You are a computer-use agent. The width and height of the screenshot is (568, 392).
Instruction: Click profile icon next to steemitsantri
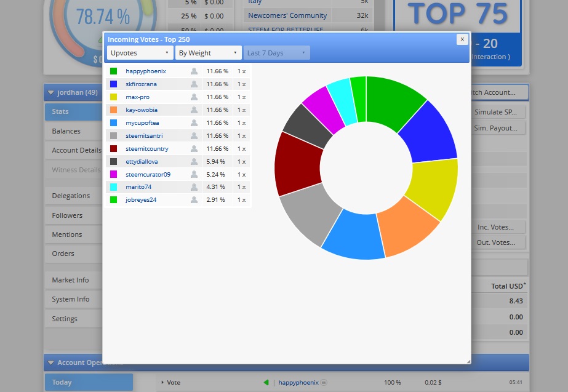click(194, 136)
